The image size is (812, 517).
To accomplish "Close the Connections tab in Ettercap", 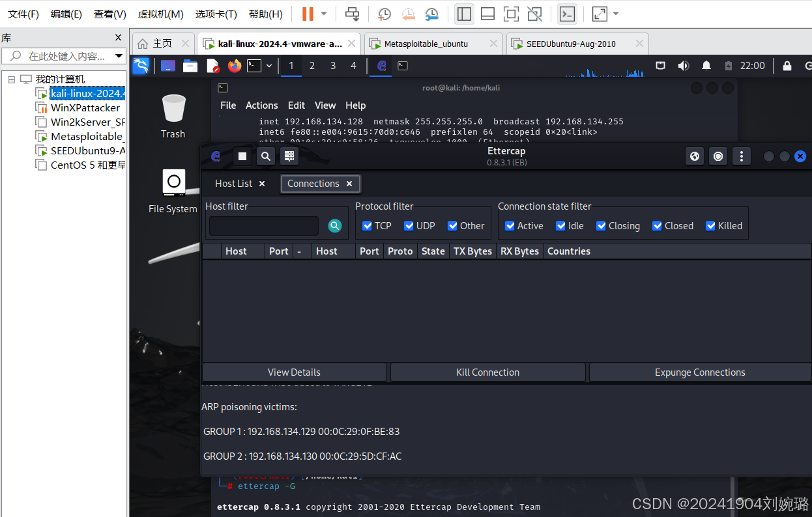I will tap(349, 184).
